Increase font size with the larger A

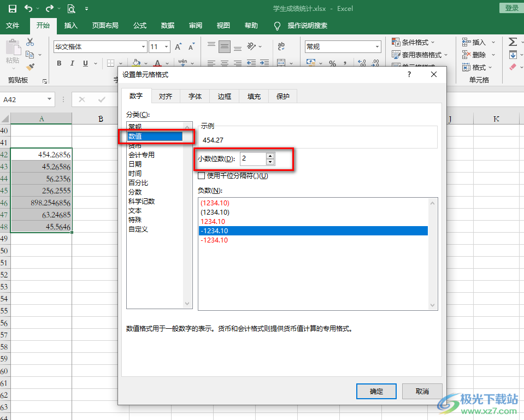179,47
